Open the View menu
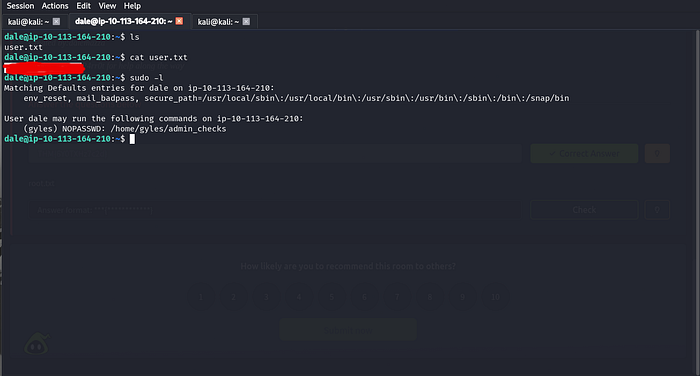700x376 pixels. point(107,6)
